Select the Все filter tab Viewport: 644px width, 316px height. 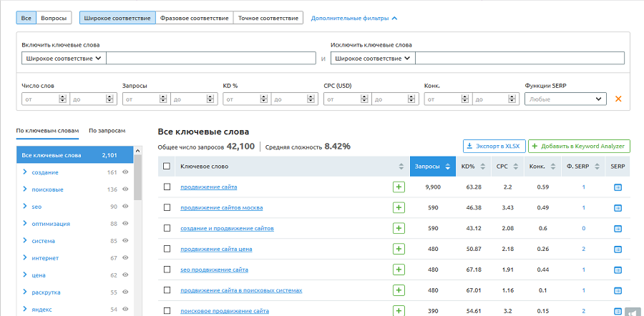point(26,18)
